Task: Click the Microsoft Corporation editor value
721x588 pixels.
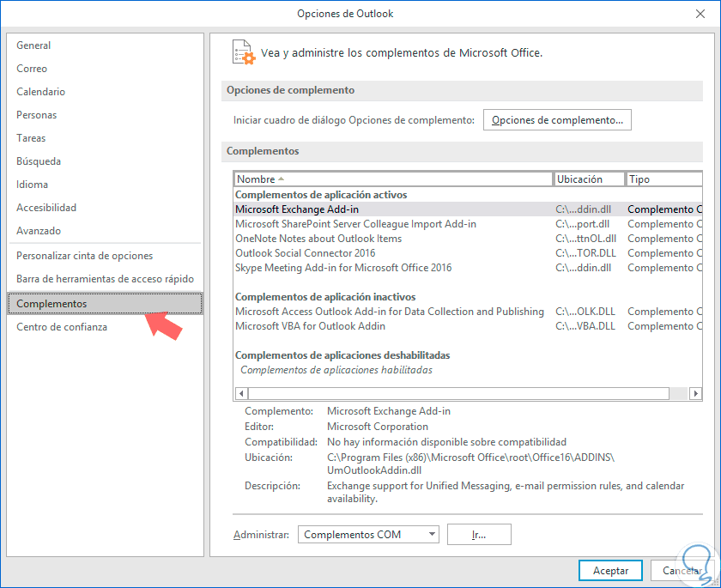Action: coord(378,427)
